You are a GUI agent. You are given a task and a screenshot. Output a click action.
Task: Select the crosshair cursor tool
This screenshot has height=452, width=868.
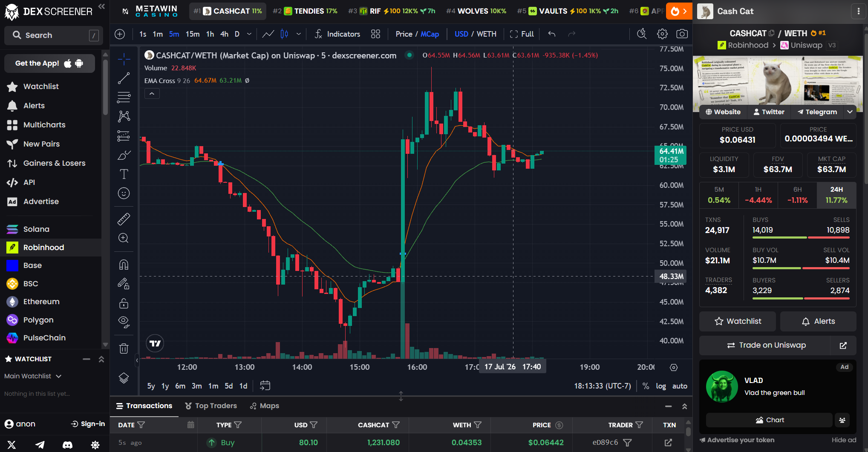pyautogui.click(x=124, y=60)
